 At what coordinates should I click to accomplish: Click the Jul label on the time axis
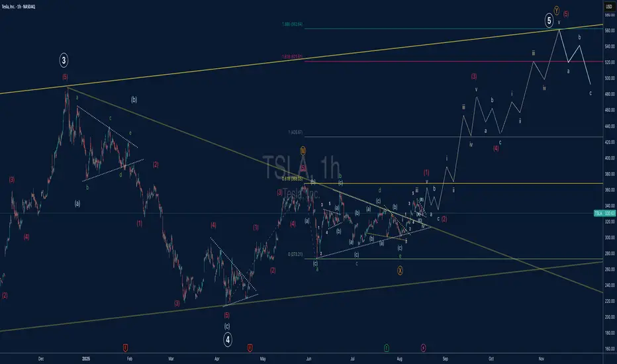click(x=353, y=359)
